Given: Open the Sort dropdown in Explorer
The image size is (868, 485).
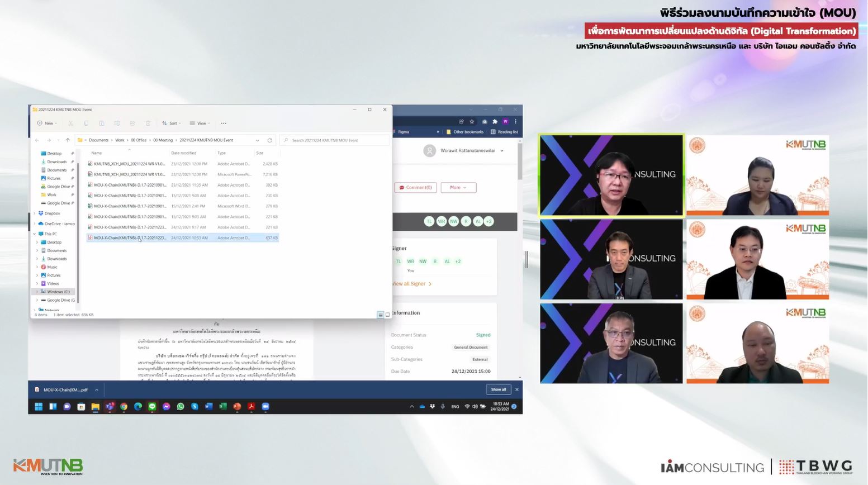Looking at the screenshot, I should [x=171, y=123].
